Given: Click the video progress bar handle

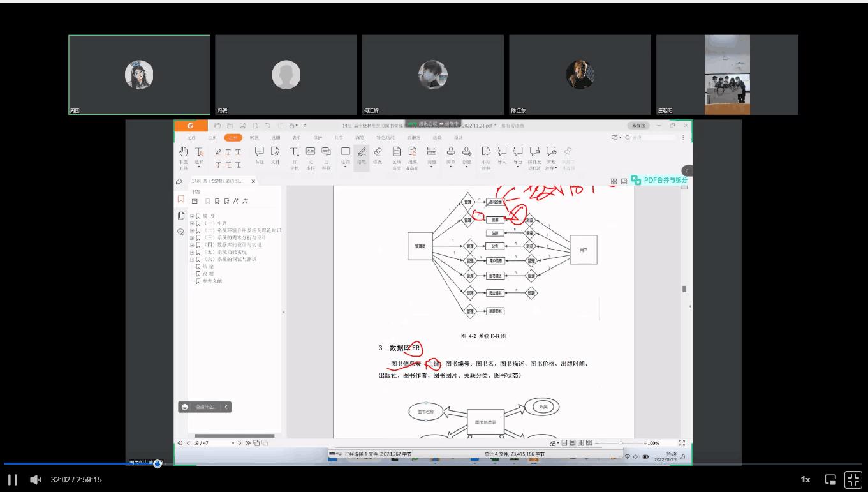Looking at the screenshot, I should (x=158, y=464).
